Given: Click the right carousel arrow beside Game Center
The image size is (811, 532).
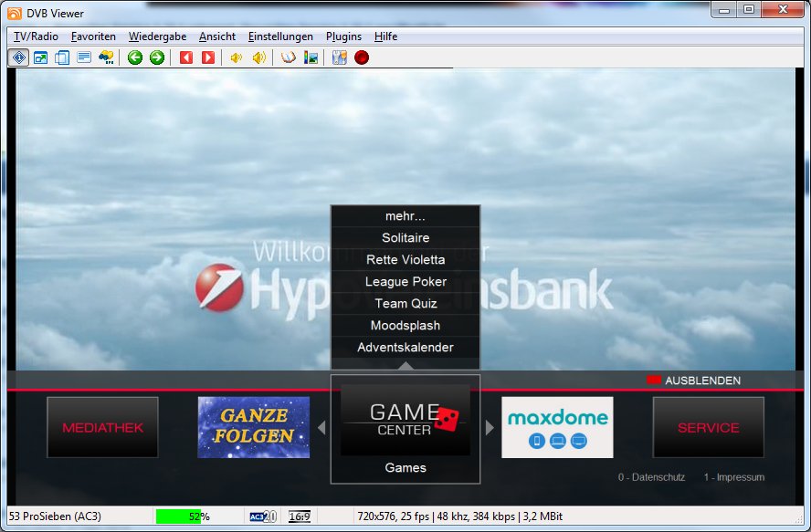Looking at the screenshot, I should (x=490, y=428).
